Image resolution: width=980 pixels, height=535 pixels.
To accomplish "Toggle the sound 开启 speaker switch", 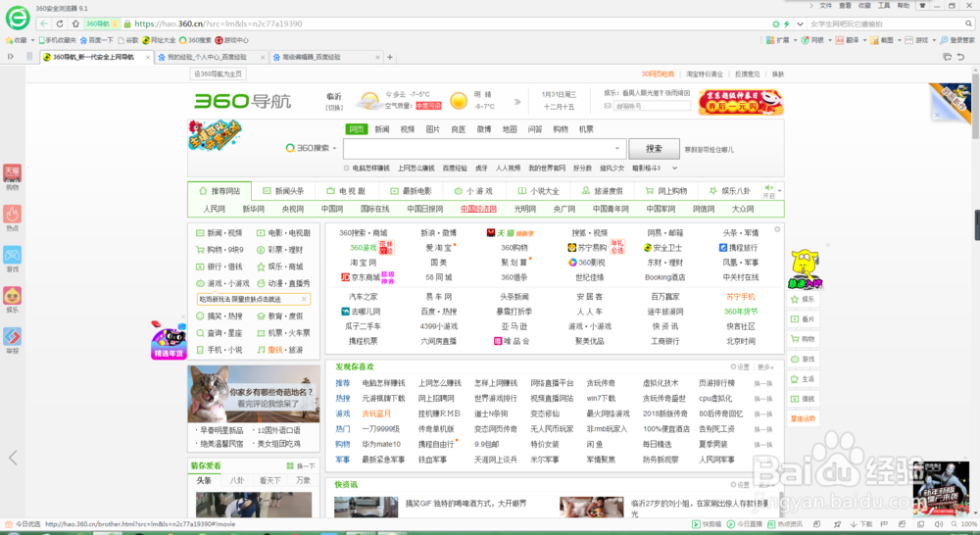I will 768,191.
